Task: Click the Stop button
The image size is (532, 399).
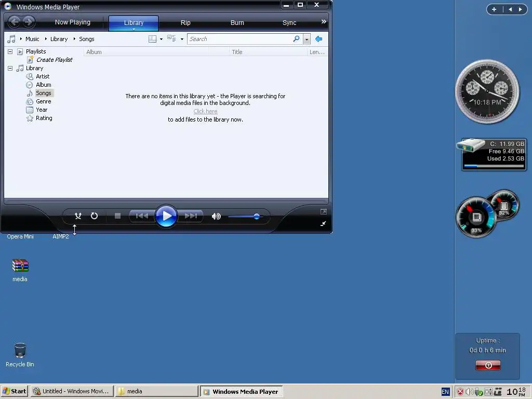Action: click(118, 216)
